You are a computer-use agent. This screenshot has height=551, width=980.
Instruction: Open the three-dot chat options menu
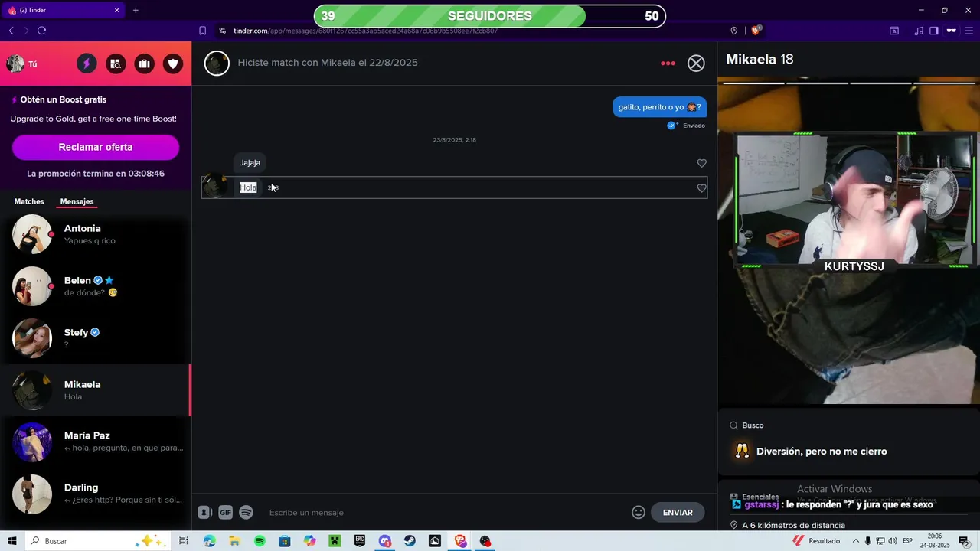pyautogui.click(x=668, y=64)
